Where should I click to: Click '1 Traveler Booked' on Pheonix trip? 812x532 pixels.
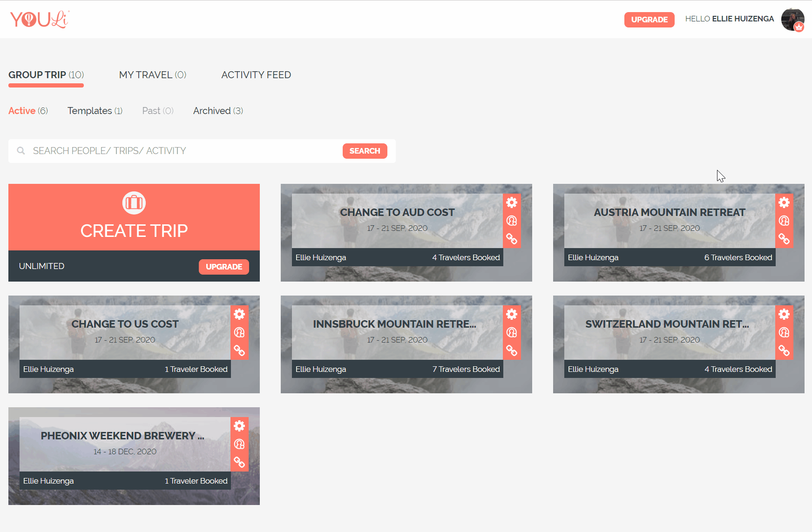[196, 481]
